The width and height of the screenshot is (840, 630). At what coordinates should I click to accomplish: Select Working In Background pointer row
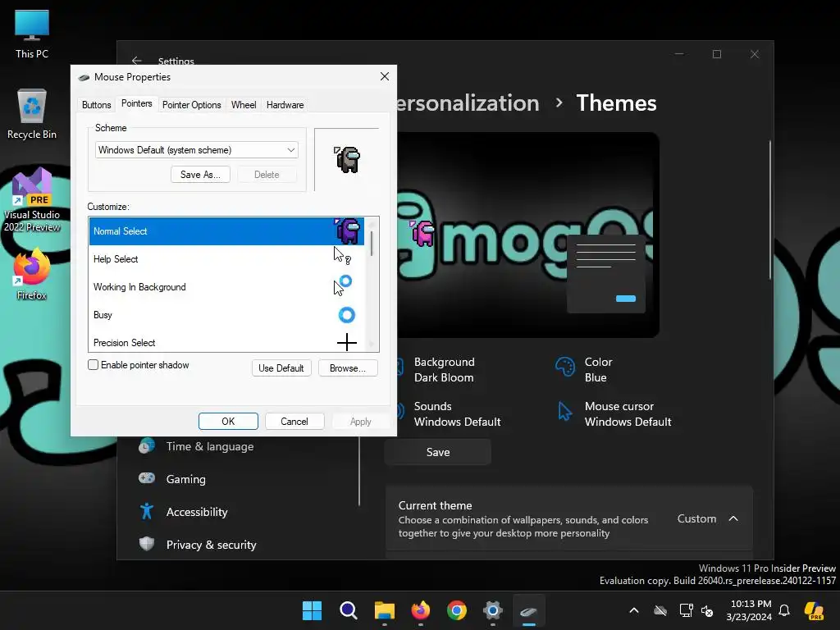(x=226, y=287)
